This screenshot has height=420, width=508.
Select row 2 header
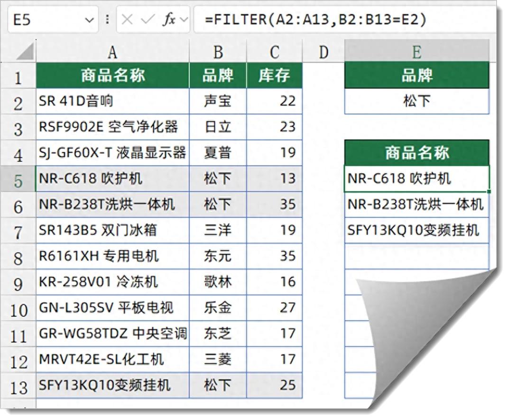pos(18,102)
